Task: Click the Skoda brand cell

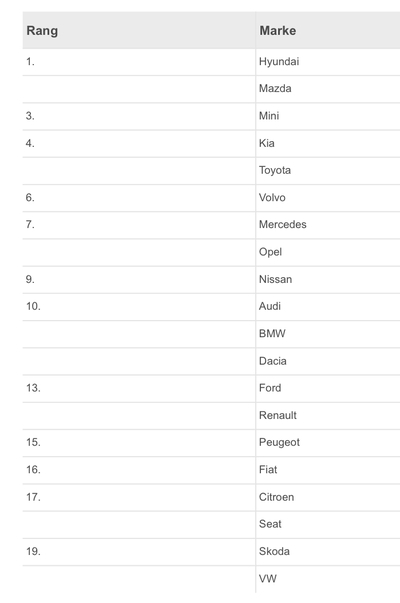Action: [x=274, y=551]
